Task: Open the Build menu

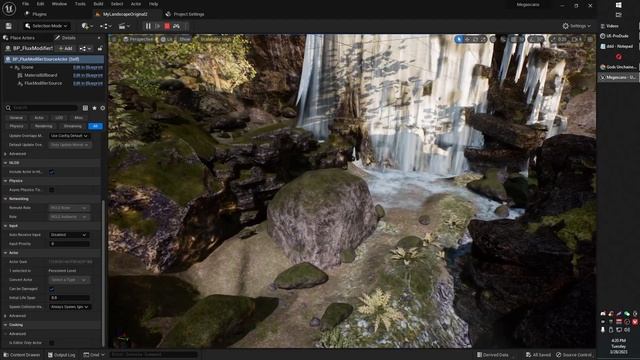Action: (98, 4)
